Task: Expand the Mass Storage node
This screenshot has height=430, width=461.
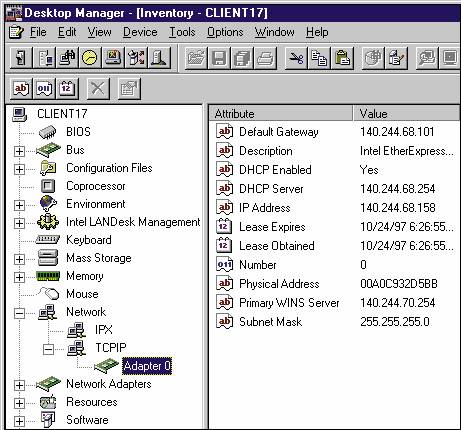Action: pos(19,259)
